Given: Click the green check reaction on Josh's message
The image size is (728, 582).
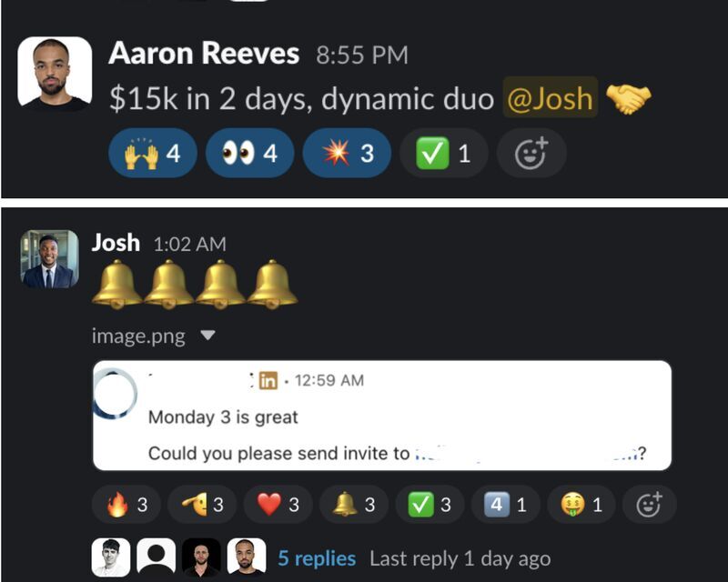Looking at the screenshot, I should 430,505.
